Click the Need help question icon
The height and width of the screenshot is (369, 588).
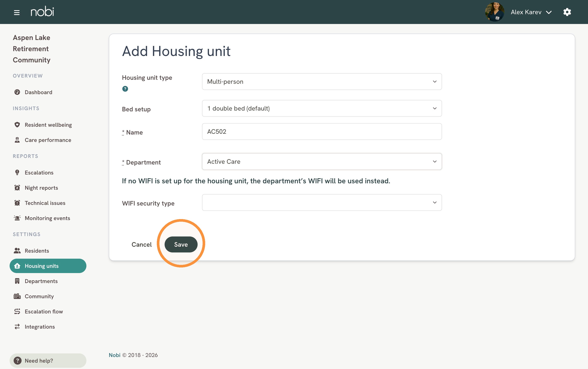click(18, 360)
